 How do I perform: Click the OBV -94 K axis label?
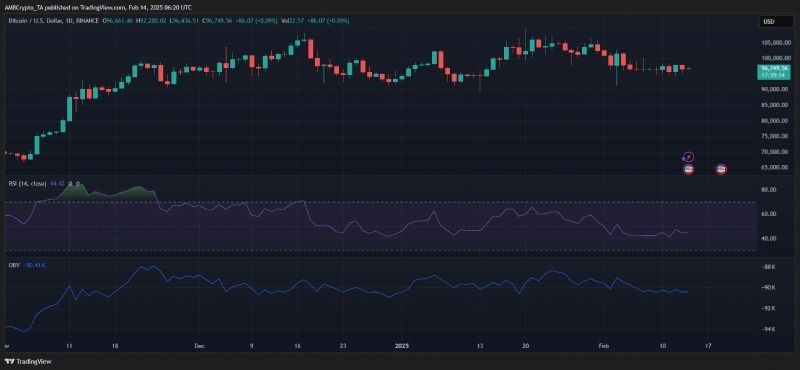coord(769,330)
